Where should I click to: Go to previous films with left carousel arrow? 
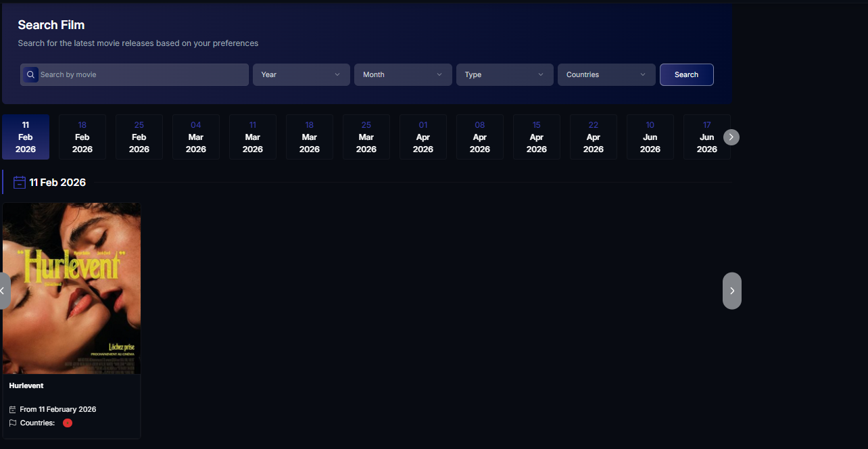pos(3,291)
